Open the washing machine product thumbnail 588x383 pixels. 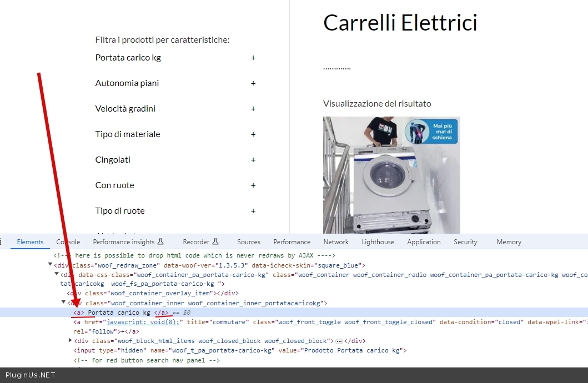391,175
